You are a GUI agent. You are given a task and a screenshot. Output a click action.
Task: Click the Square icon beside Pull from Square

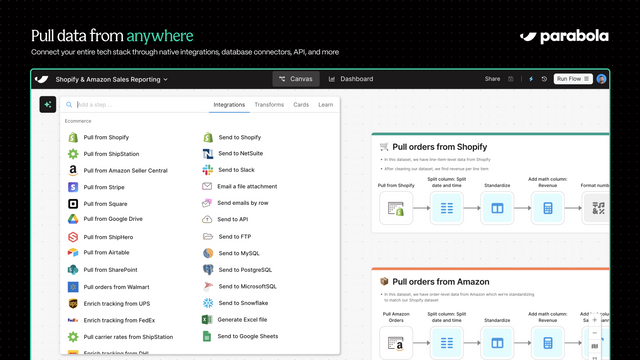(x=73, y=204)
